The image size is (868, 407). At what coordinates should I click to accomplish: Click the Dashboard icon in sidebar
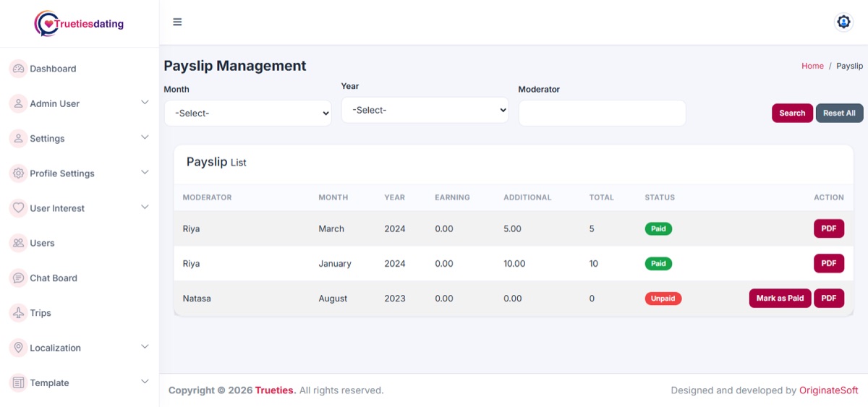click(x=18, y=69)
